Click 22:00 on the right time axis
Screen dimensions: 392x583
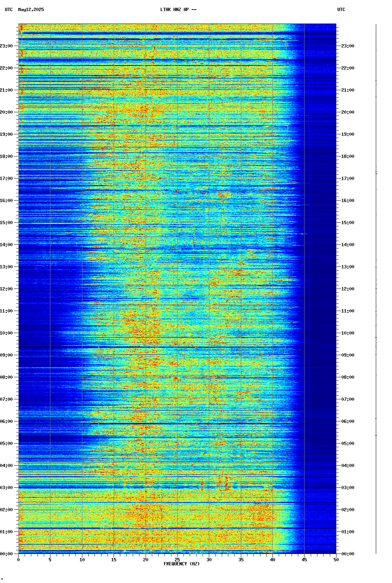(348, 68)
